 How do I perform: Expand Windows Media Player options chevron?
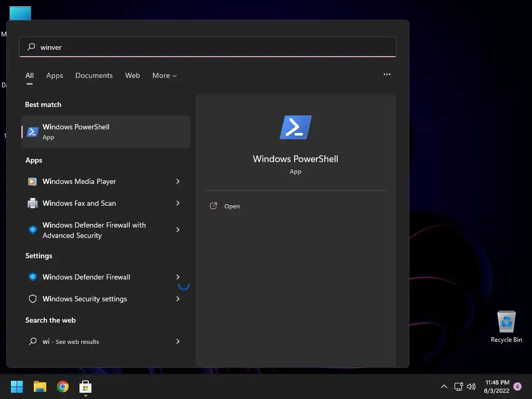[x=178, y=181]
